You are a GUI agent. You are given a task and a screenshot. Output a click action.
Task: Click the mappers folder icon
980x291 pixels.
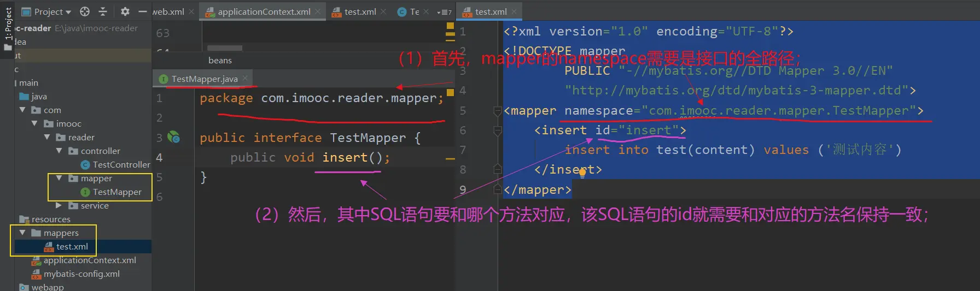pyautogui.click(x=36, y=233)
